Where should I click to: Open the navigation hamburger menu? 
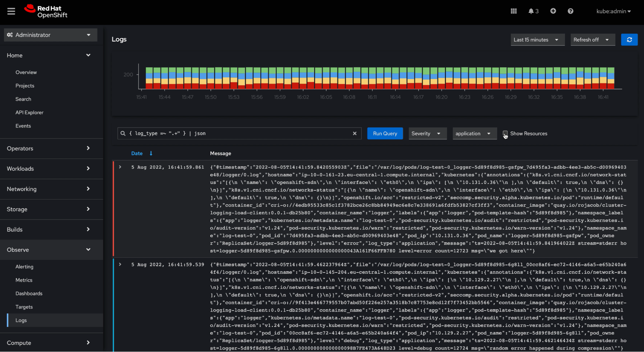click(x=11, y=11)
